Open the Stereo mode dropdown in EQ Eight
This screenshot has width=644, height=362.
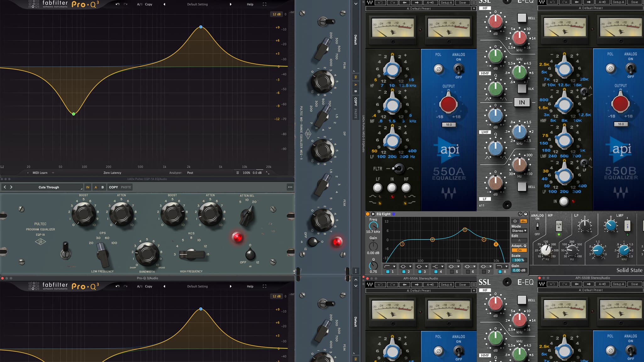(x=519, y=231)
